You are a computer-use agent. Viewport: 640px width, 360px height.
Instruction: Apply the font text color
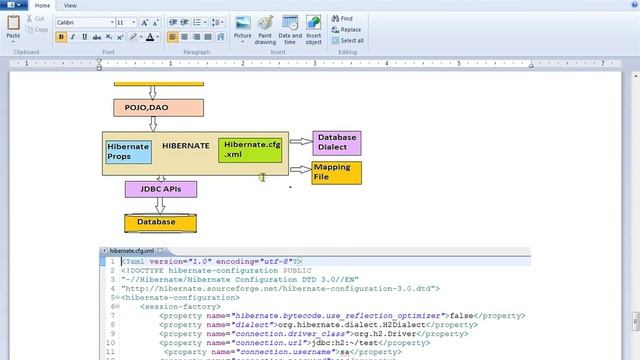[150, 37]
